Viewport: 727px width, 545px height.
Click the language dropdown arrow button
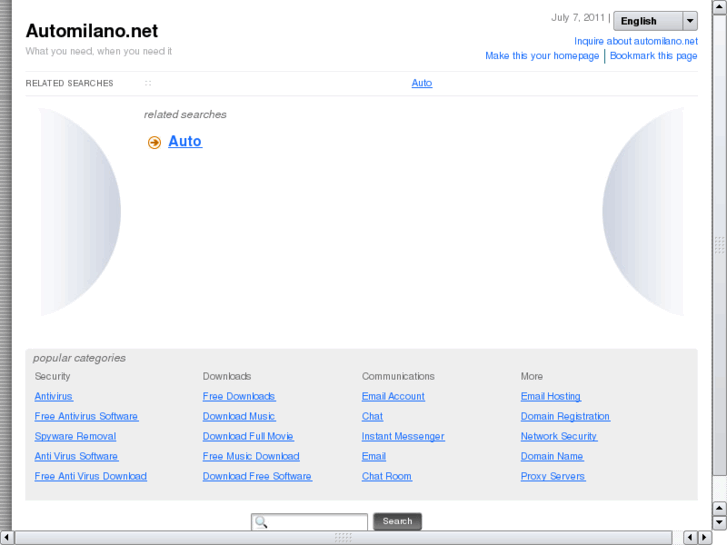[x=690, y=21]
